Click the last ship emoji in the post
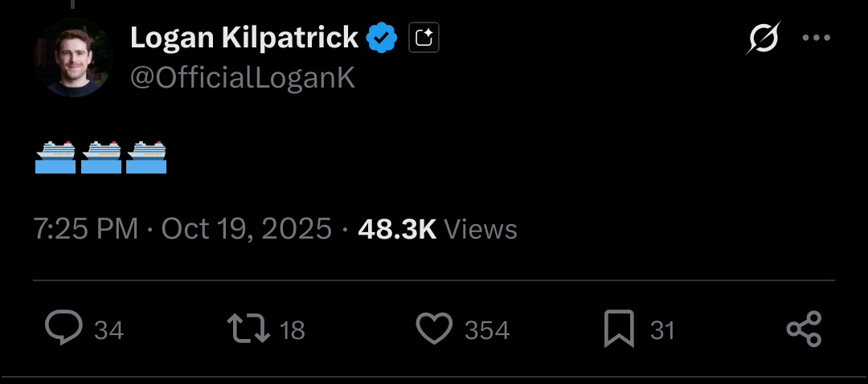 pyautogui.click(x=146, y=157)
